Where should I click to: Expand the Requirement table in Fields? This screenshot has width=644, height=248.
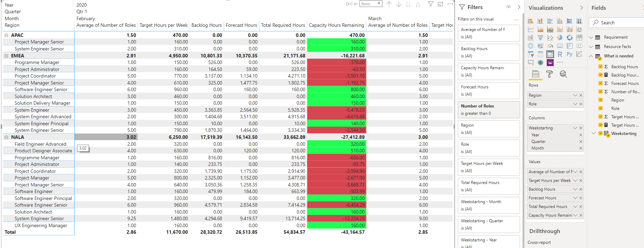tap(591, 37)
